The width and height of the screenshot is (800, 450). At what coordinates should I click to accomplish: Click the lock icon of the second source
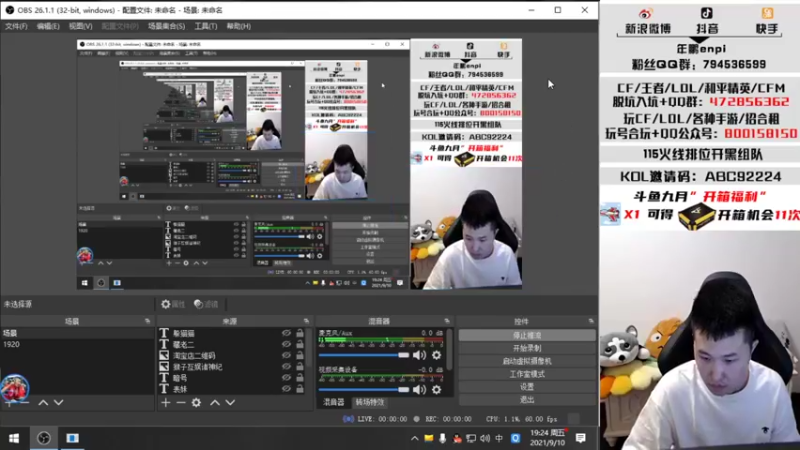click(x=300, y=344)
